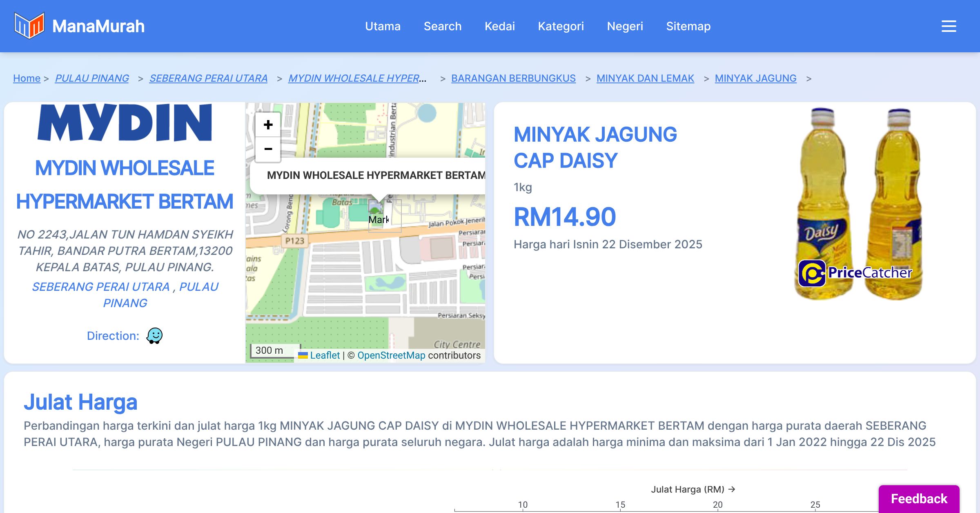The width and height of the screenshot is (980, 513).
Task: Open the Kedai navigation item
Action: pyautogui.click(x=499, y=26)
